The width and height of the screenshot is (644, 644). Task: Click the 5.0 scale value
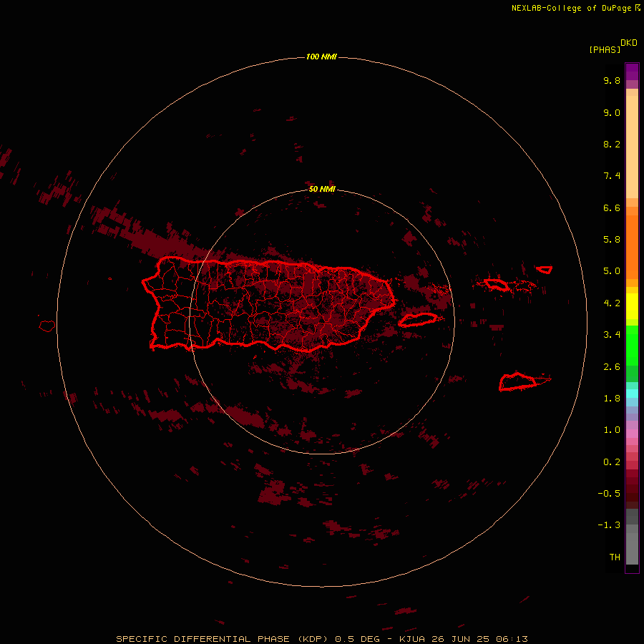tap(612, 271)
